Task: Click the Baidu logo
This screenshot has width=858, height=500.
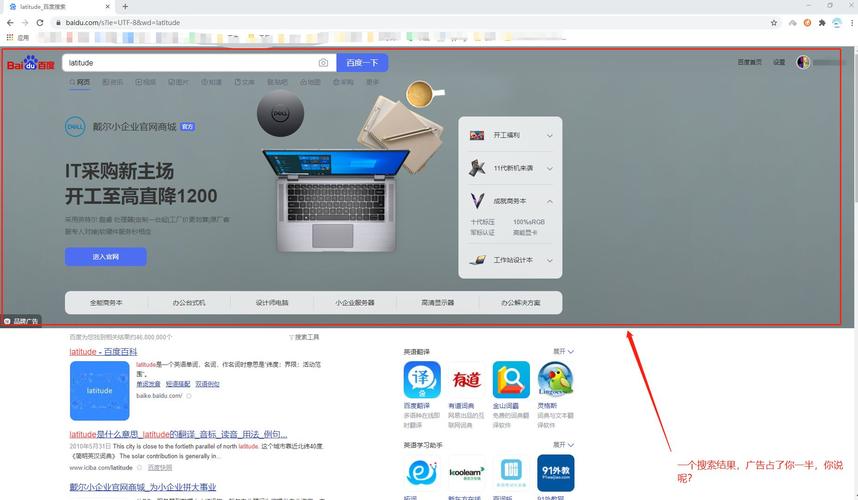Action: point(31,64)
